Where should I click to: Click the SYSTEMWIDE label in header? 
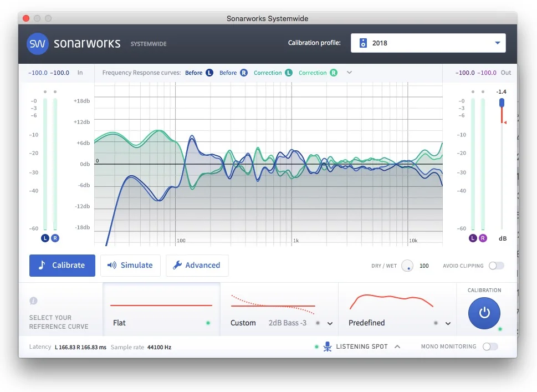149,44
